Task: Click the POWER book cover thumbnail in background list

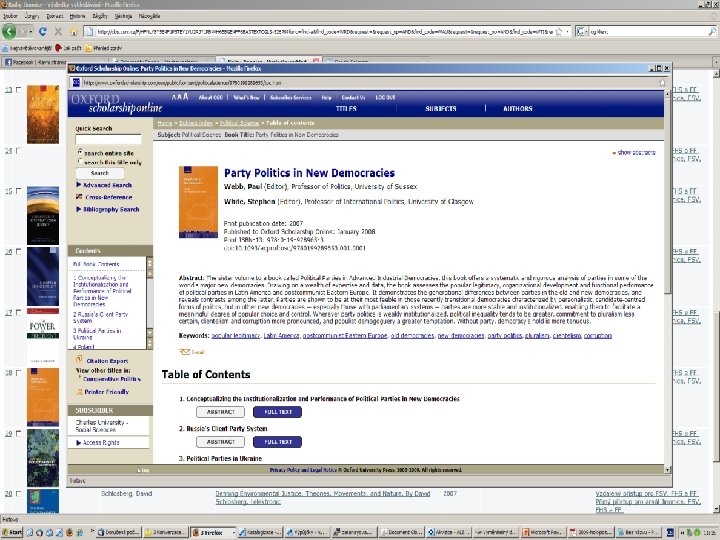Action: [43, 338]
